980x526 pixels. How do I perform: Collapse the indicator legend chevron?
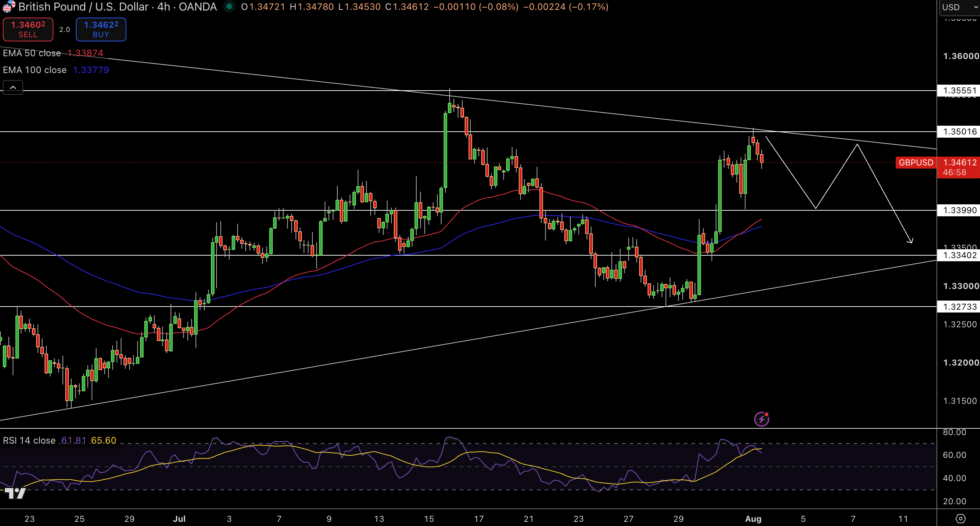pyautogui.click(x=13, y=87)
